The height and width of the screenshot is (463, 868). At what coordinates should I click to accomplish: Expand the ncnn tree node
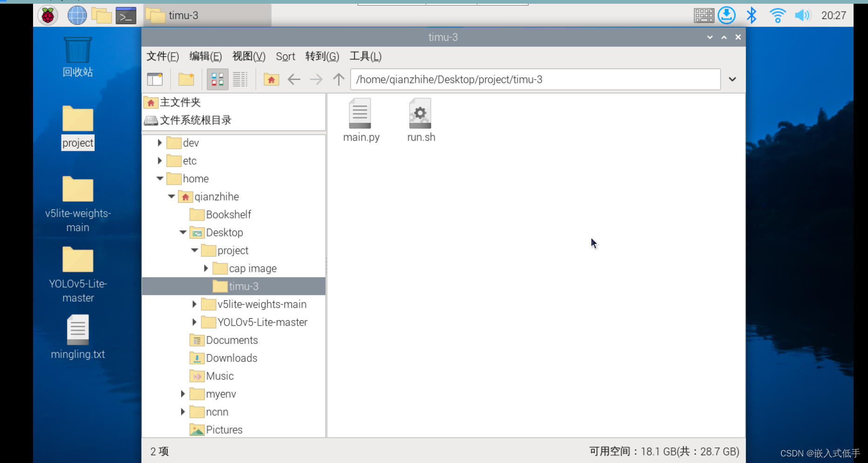click(183, 412)
